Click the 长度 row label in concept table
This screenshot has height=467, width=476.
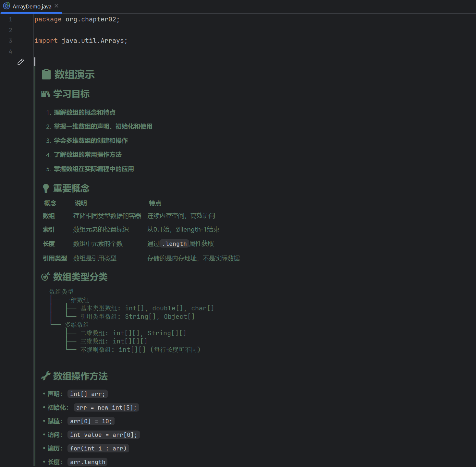(x=49, y=244)
